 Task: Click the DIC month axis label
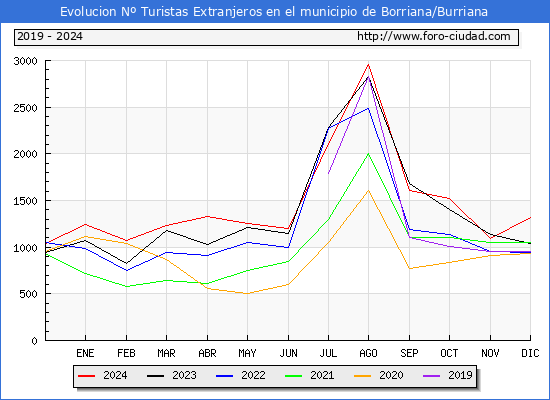pos(530,353)
